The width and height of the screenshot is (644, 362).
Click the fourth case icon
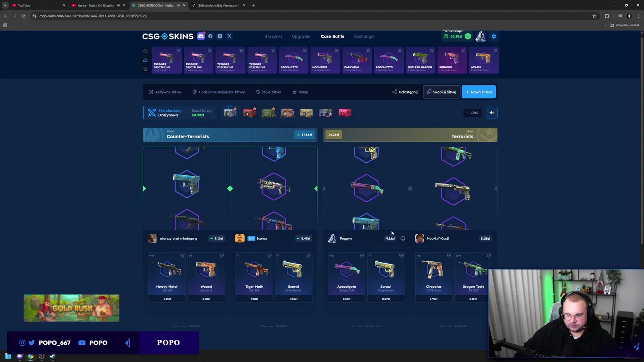click(287, 113)
